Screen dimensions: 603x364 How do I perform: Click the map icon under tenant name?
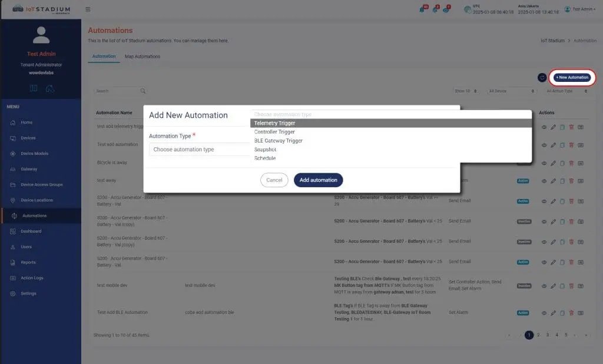click(34, 88)
